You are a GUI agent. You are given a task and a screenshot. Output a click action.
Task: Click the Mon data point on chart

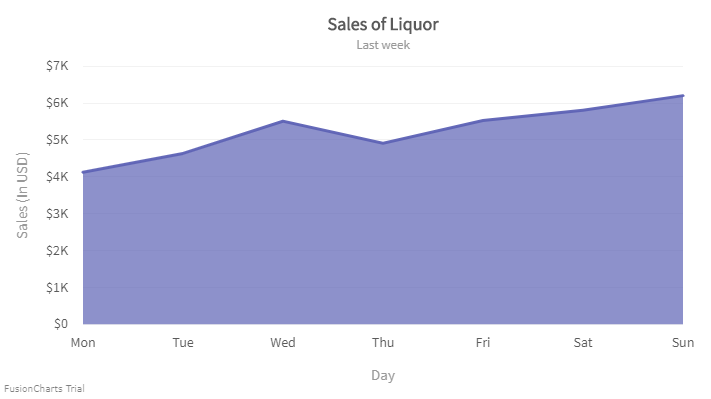click(x=83, y=172)
